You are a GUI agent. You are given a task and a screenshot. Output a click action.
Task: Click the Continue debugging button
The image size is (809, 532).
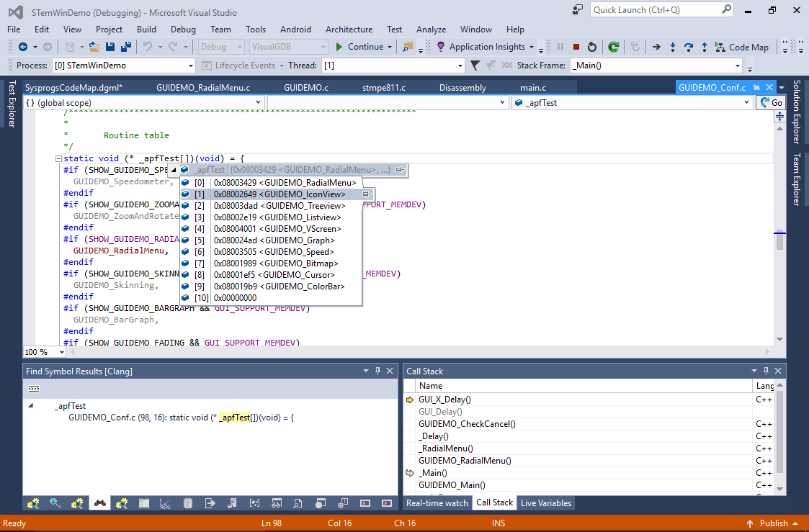point(359,47)
